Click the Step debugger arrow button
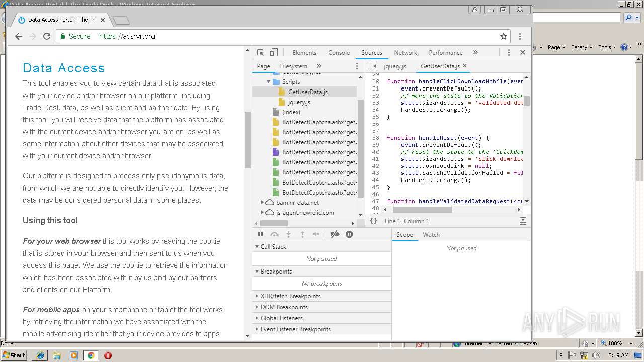This screenshot has width=644, height=362. (316, 234)
